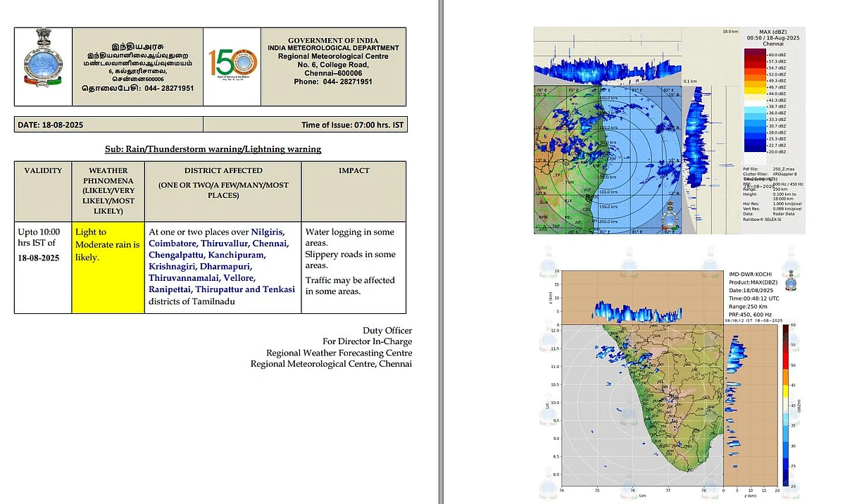Click 'Thiruvannamalai' in the districts list
This screenshot has width=845, height=504.
point(184,278)
